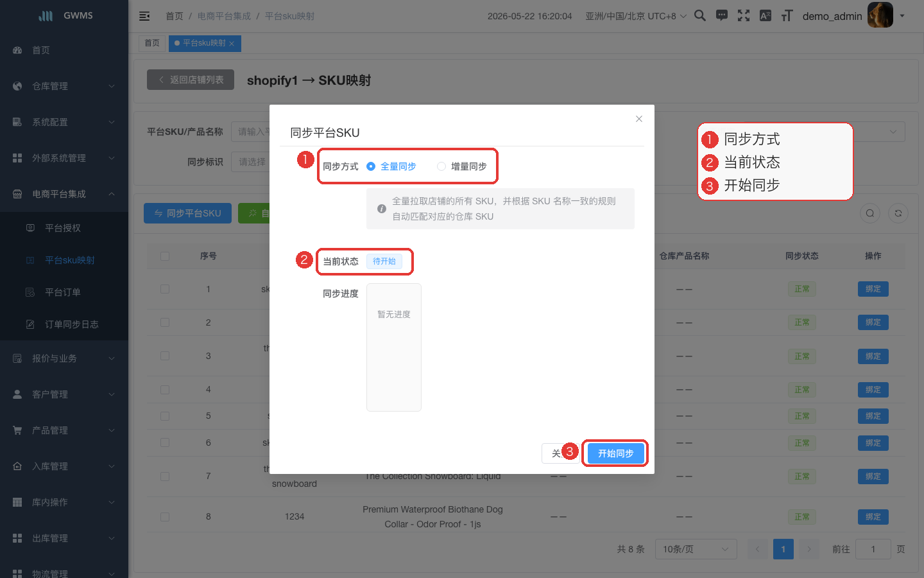
Task: Check the checkbox for row 1
Action: point(165,289)
